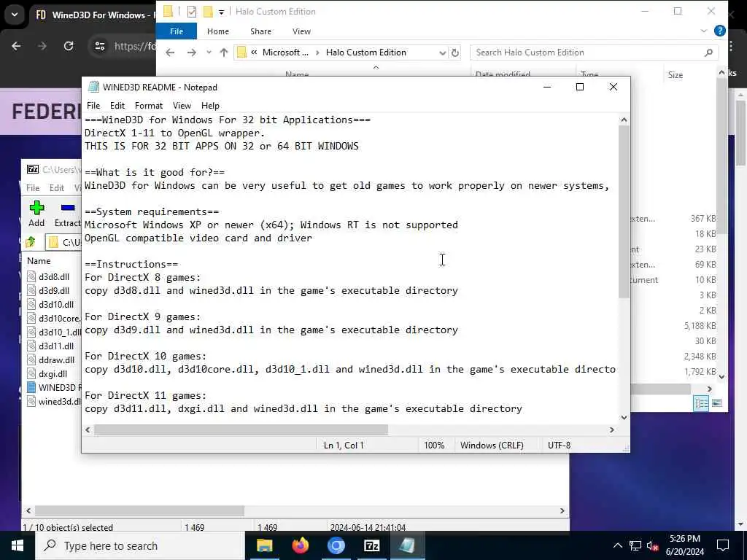Image resolution: width=747 pixels, height=560 pixels.
Task: Sort Explorer files by Size column
Action: coord(675,75)
